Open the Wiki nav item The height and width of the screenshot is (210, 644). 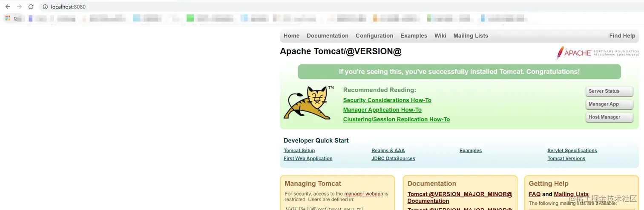pyautogui.click(x=440, y=36)
